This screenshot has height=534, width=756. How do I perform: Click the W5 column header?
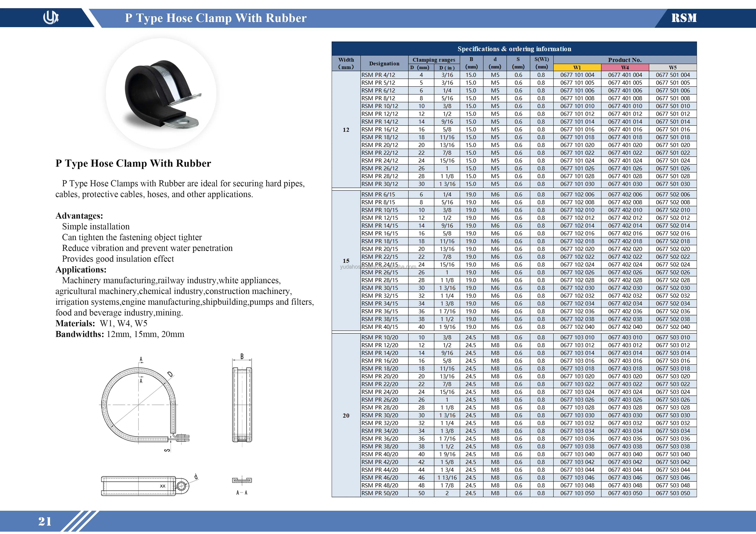coord(672,67)
